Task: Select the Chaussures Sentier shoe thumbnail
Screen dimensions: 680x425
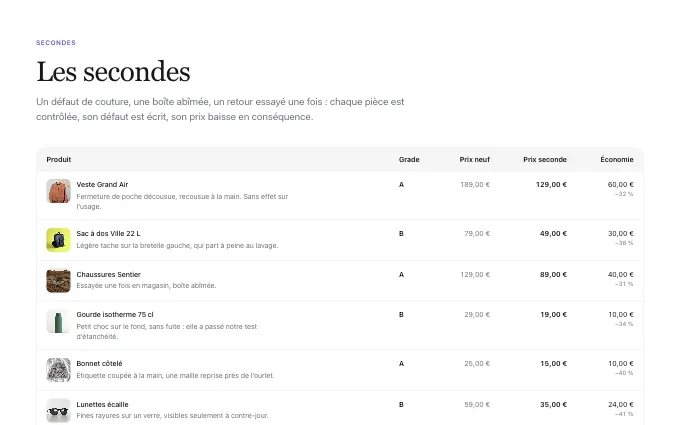Action: pos(59,281)
